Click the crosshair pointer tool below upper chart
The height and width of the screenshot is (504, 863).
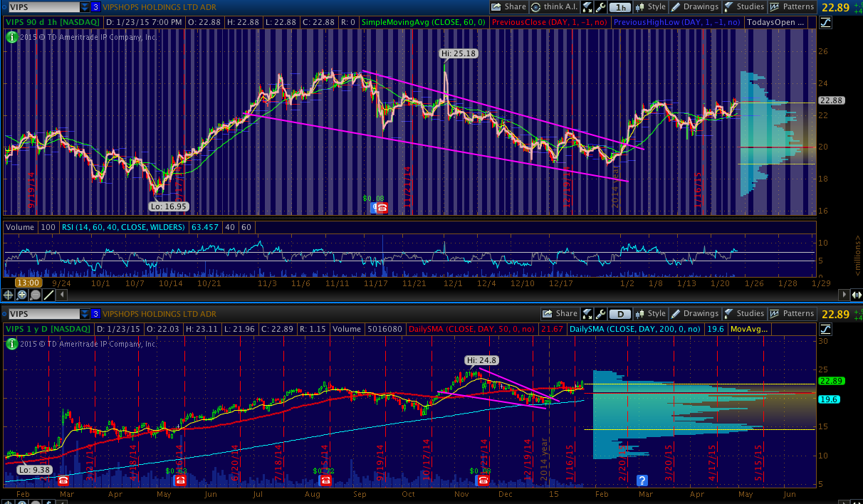click(9, 295)
